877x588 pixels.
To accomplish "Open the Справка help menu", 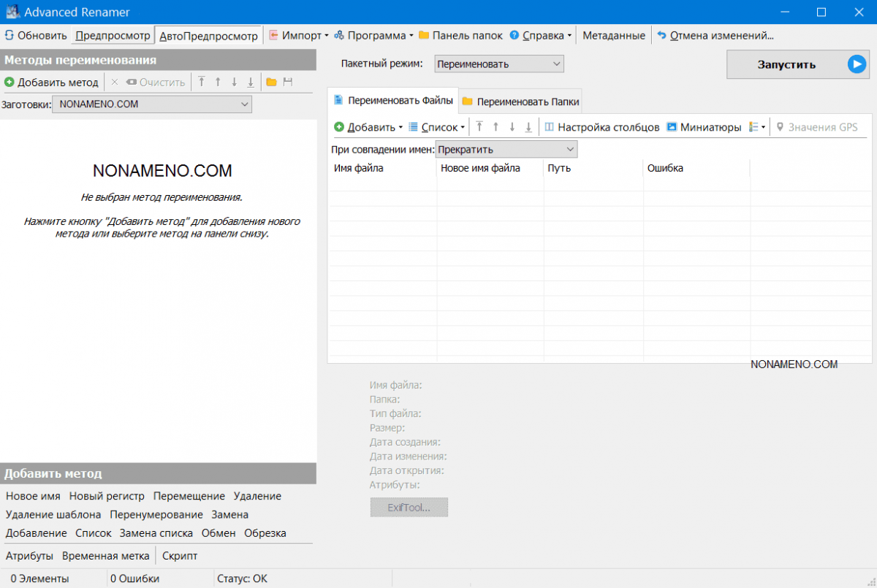I will click(x=542, y=35).
